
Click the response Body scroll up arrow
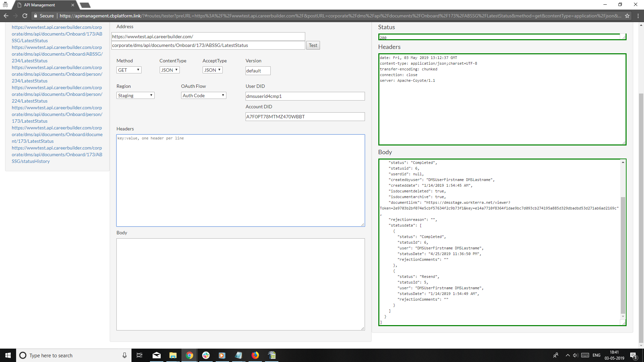(x=623, y=162)
